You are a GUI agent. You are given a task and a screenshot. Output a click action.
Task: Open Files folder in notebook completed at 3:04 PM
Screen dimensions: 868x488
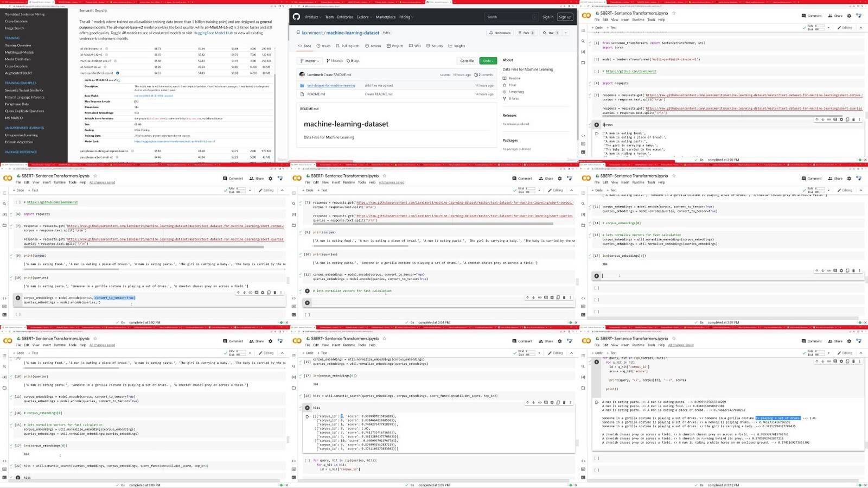[x=294, y=225]
